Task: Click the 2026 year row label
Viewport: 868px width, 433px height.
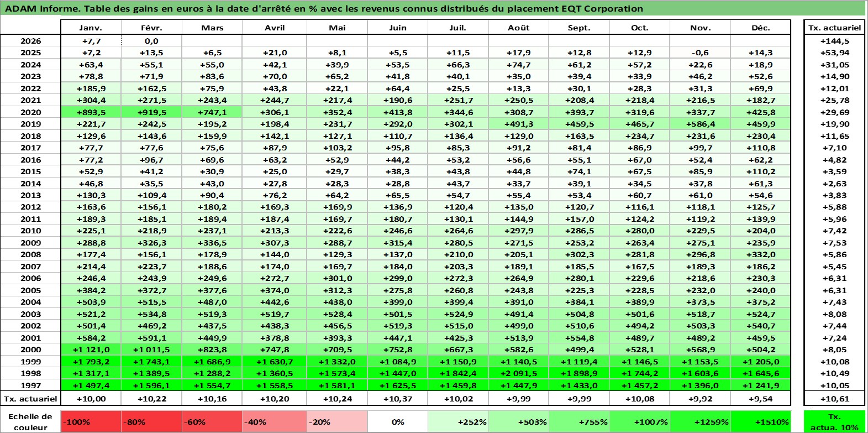Action: coord(30,41)
